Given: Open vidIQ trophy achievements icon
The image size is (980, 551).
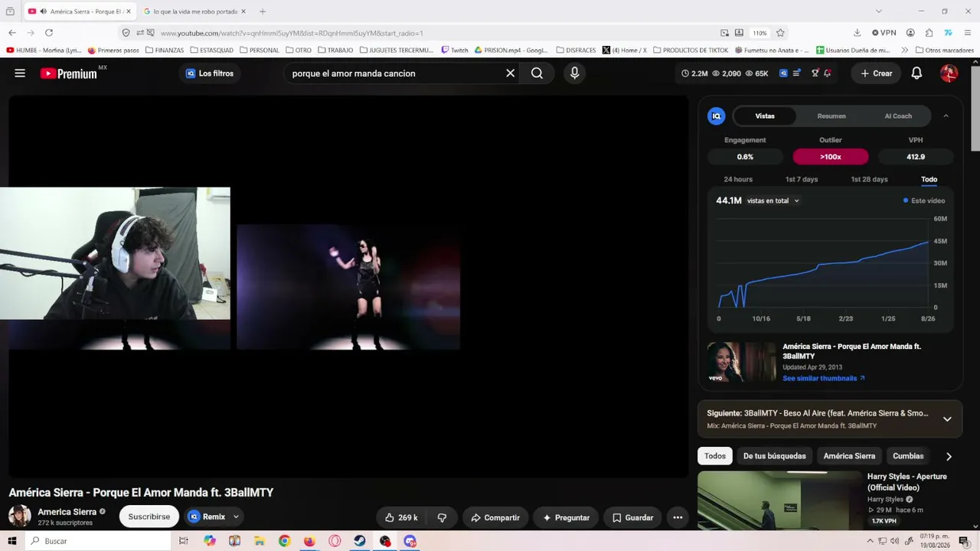Looking at the screenshot, I should [x=815, y=73].
